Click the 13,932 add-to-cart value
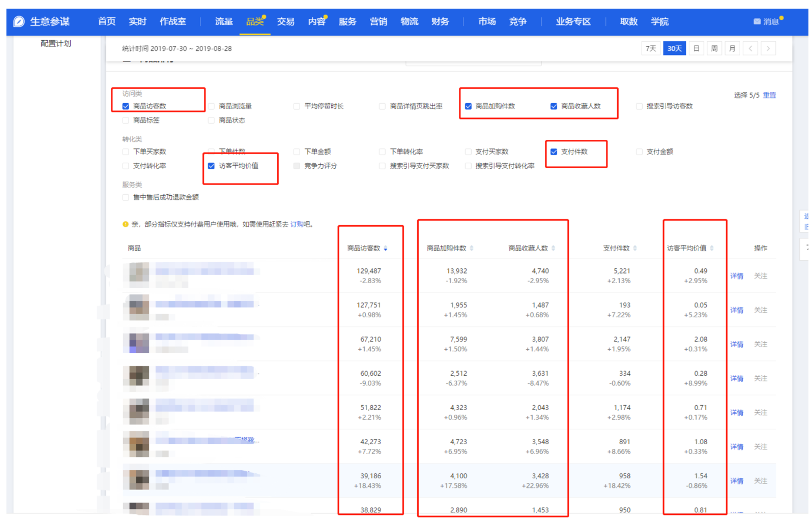 tap(456, 271)
